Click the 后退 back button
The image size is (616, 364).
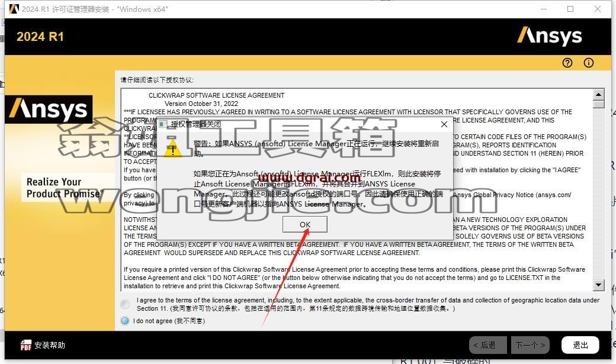(487, 345)
